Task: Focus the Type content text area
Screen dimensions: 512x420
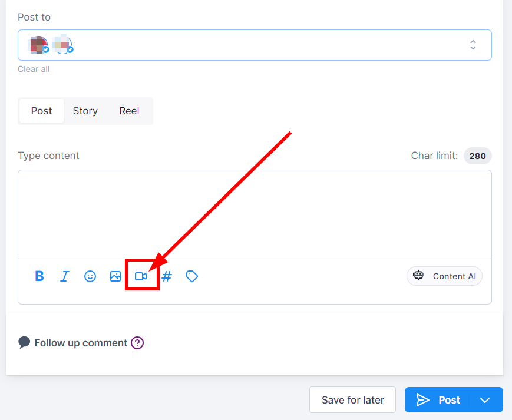Action: [x=255, y=214]
